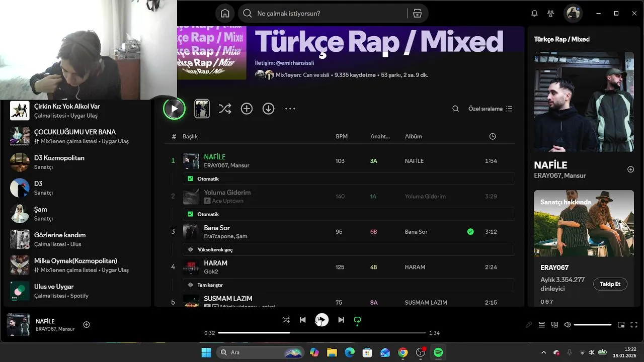The image size is (644, 362).
Task: Select the HARAM track title
Action: pyautogui.click(x=215, y=263)
